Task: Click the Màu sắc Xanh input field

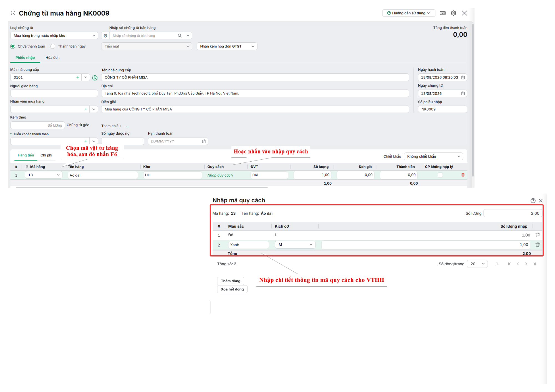Action: pos(248,245)
